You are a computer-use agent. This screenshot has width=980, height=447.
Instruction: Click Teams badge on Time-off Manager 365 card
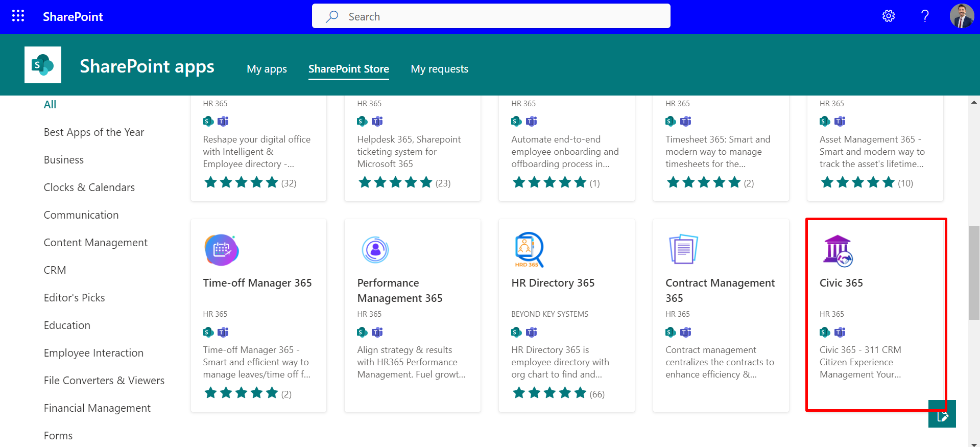point(223,333)
